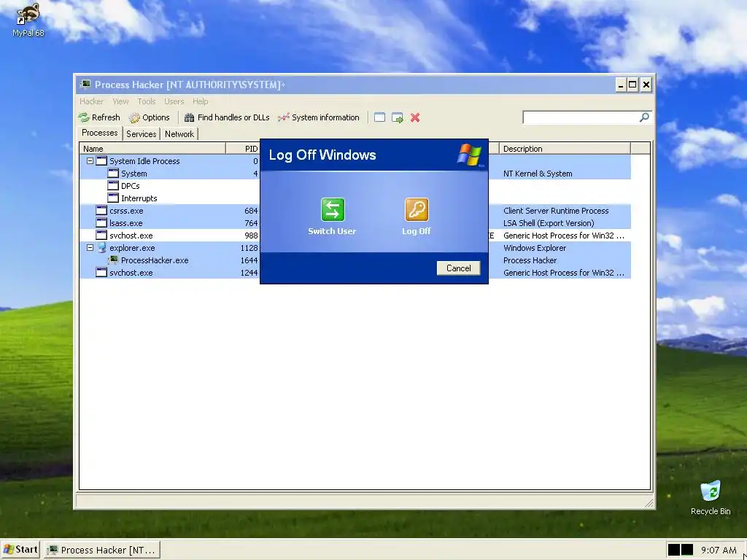Click "NT Kernel & System" description

pyautogui.click(x=538, y=174)
